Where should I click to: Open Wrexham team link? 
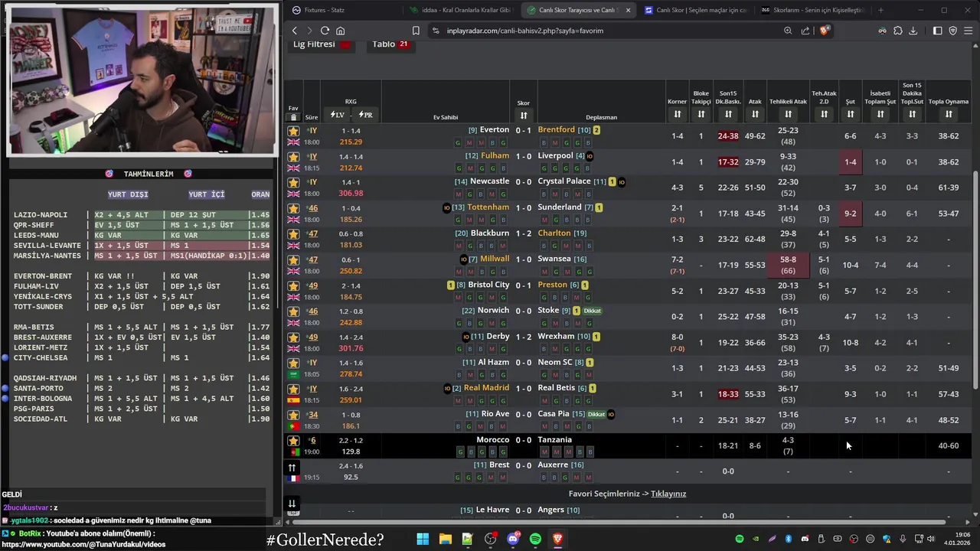[556, 337]
